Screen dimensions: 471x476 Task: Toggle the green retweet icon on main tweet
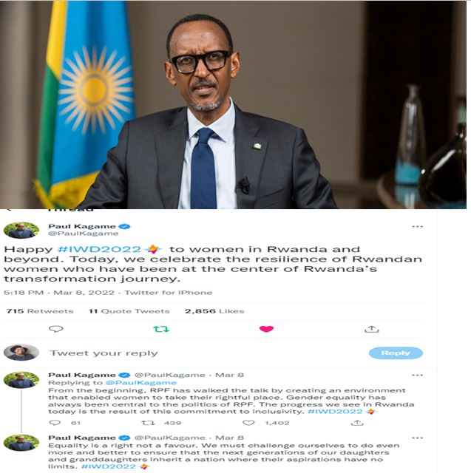point(161,329)
